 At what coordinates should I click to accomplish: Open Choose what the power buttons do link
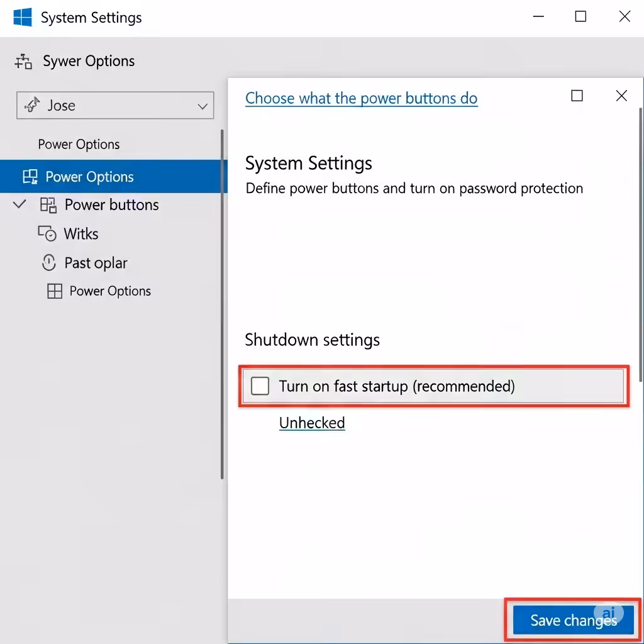click(362, 99)
